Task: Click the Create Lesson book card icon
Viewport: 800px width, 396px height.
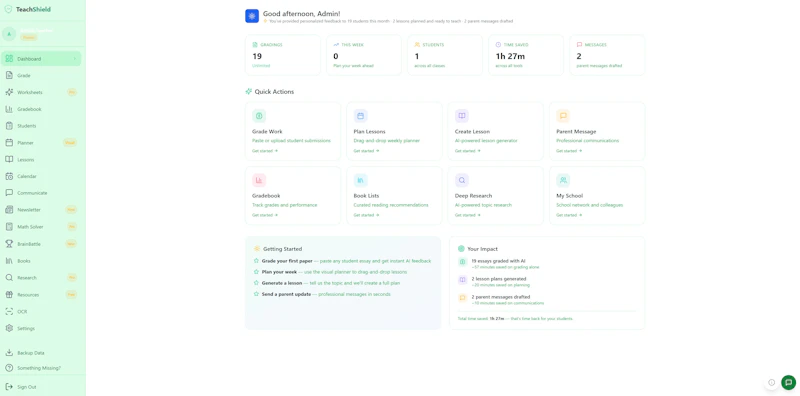Action: 462,116
